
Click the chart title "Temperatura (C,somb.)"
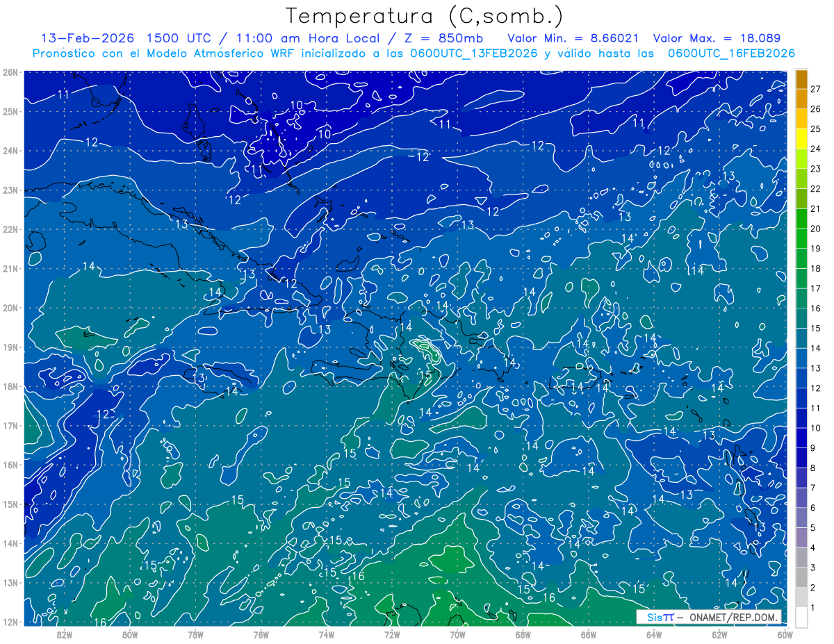point(425,16)
